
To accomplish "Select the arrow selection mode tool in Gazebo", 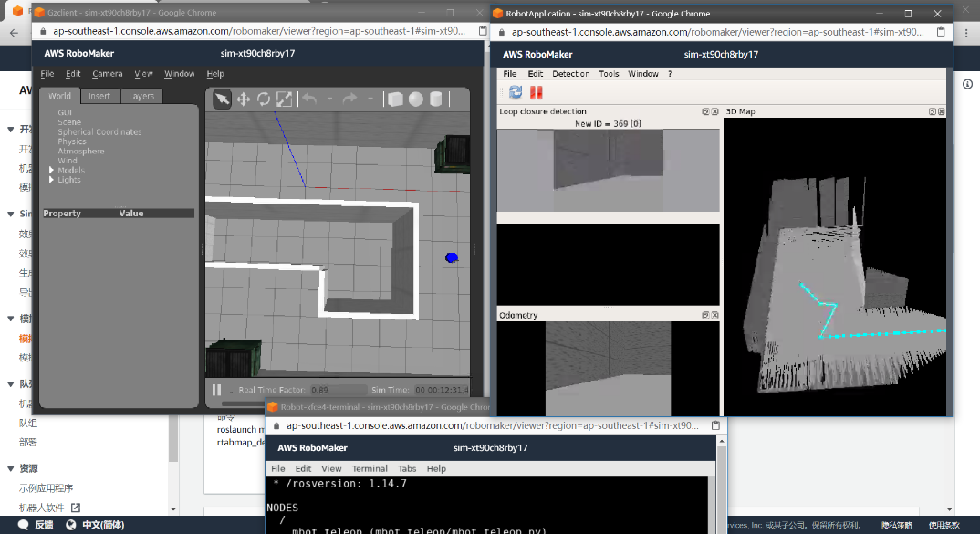I will (x=223, y=99).
